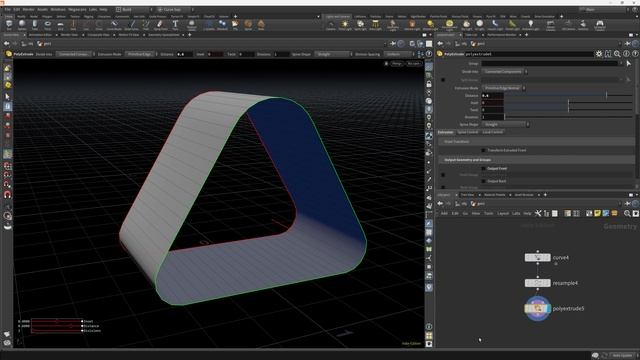
Task: Select the Spot Light shelf tool
Action: click(x=360, y=25)
